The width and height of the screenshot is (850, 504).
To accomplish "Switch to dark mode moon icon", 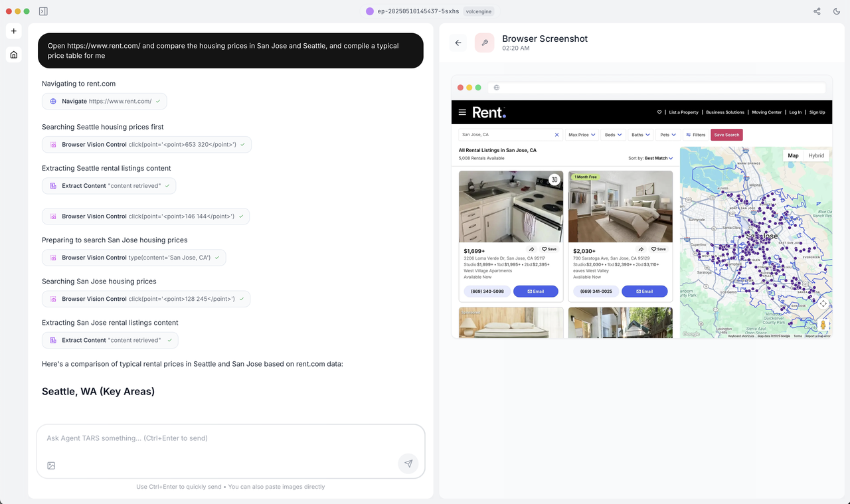I will point(836,11).
